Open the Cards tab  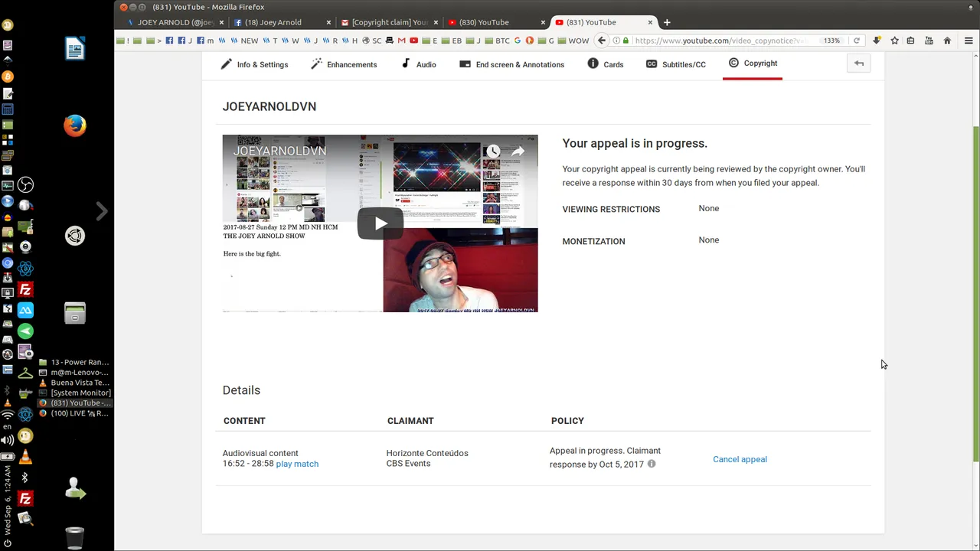pyautogui.click(x=606, y=64)
